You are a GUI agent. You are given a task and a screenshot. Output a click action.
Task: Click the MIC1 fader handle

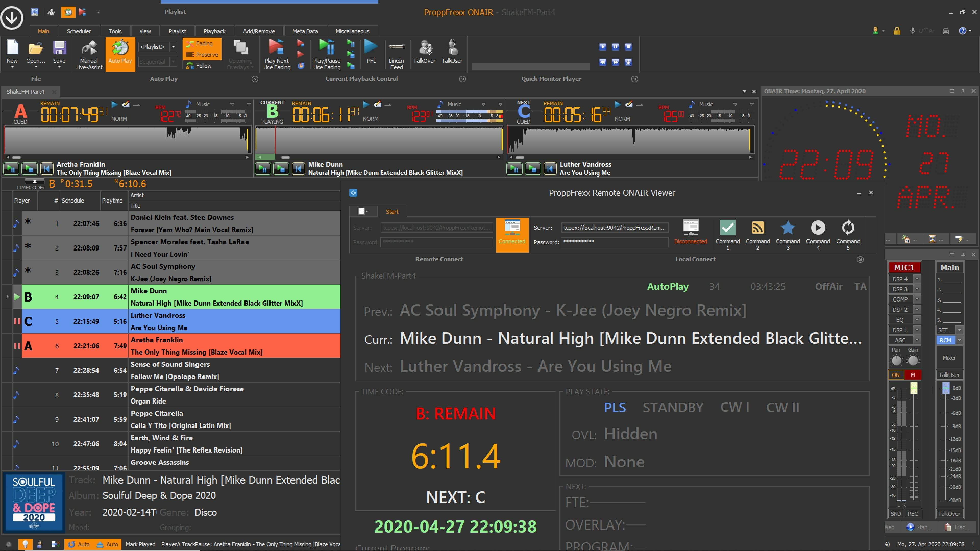tap(913, 388)
